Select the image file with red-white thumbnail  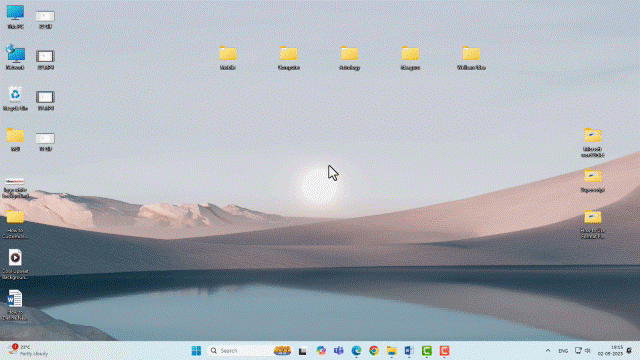tap(15, 188)
